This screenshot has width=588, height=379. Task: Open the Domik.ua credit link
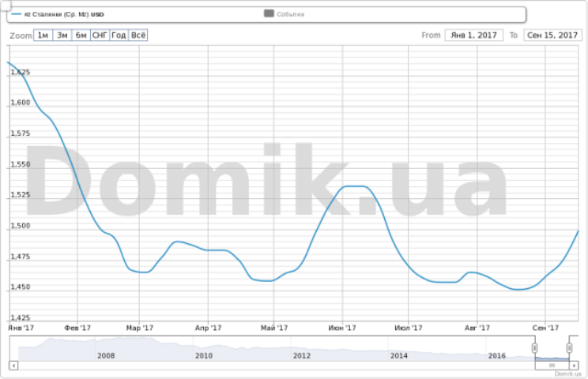(x=567, y=373)
